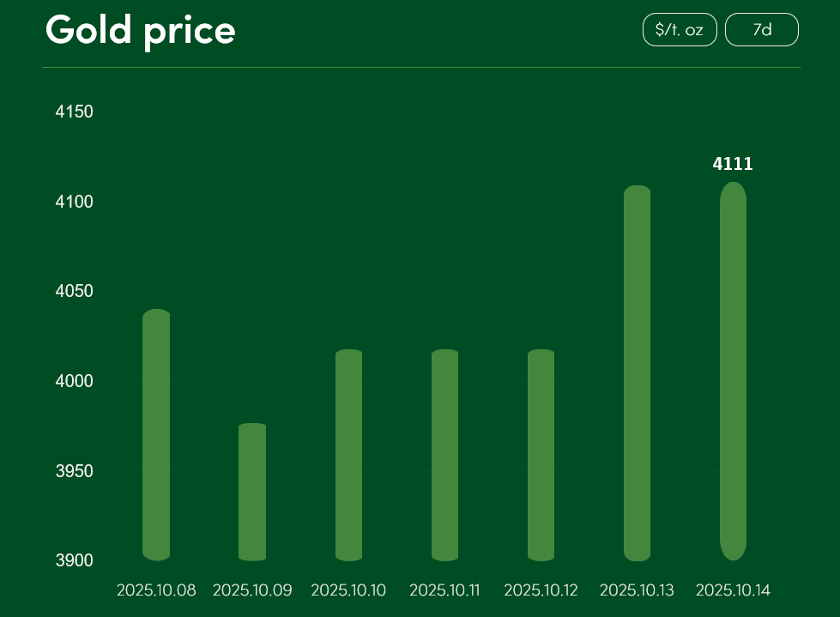Select the 2025.10.14 date label
The width and height of the screenshot is (840, 617).
point(733,590)
